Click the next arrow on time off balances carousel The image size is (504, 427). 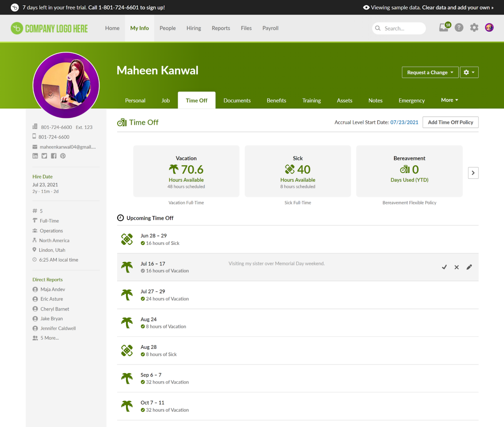point(473,173)
